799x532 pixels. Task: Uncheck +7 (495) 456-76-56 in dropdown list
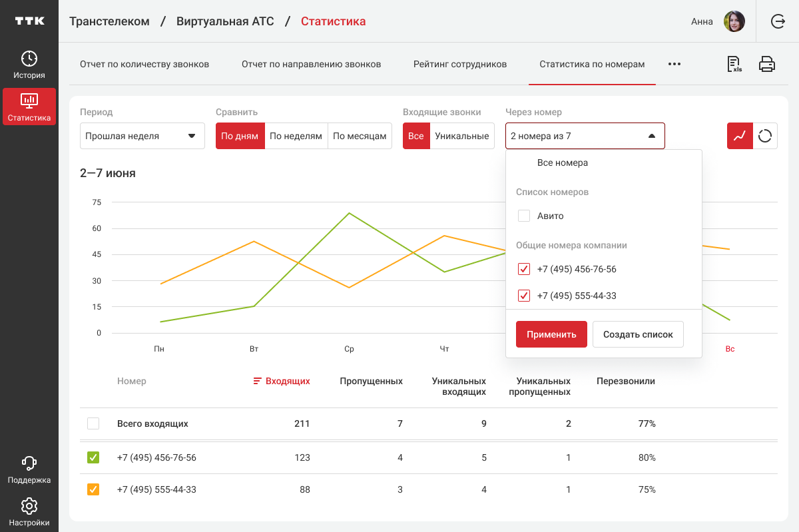524,269
